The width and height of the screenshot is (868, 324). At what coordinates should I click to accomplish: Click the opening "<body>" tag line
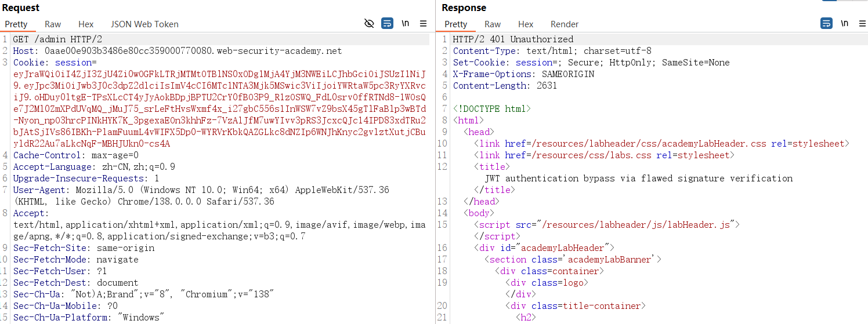click(479, 213)
